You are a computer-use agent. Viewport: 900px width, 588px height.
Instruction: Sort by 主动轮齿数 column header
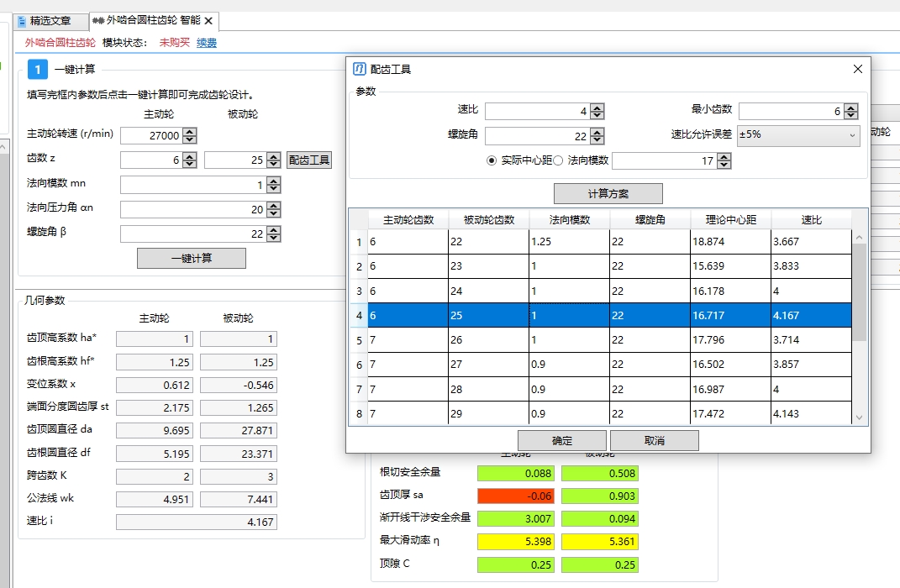tap(408, 220)
